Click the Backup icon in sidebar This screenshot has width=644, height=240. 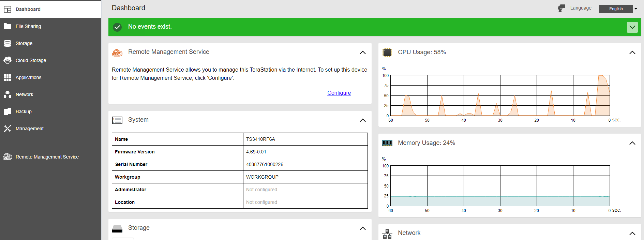(x=8, y=111)
